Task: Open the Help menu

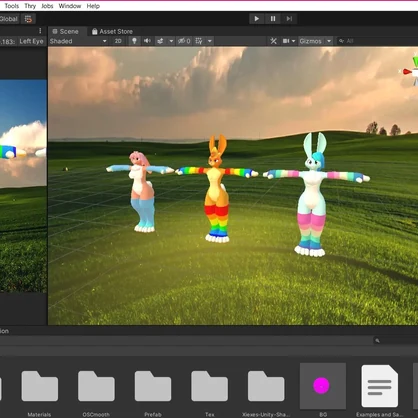Action: click(x=93, y=6)
